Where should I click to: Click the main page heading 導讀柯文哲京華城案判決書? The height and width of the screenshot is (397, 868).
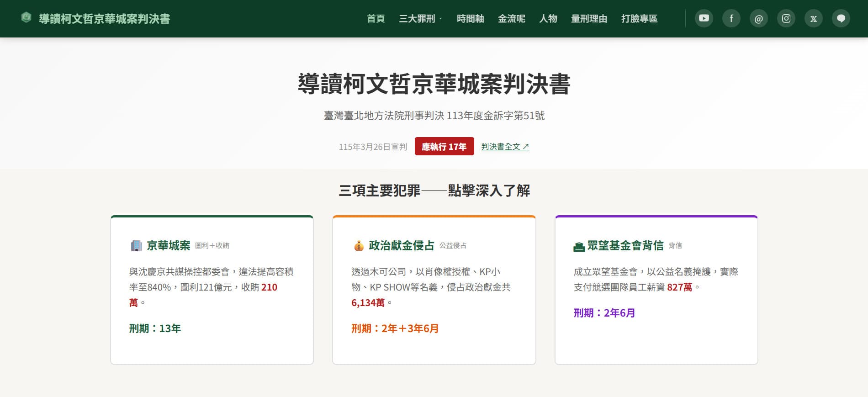click(x=434, y=84)
